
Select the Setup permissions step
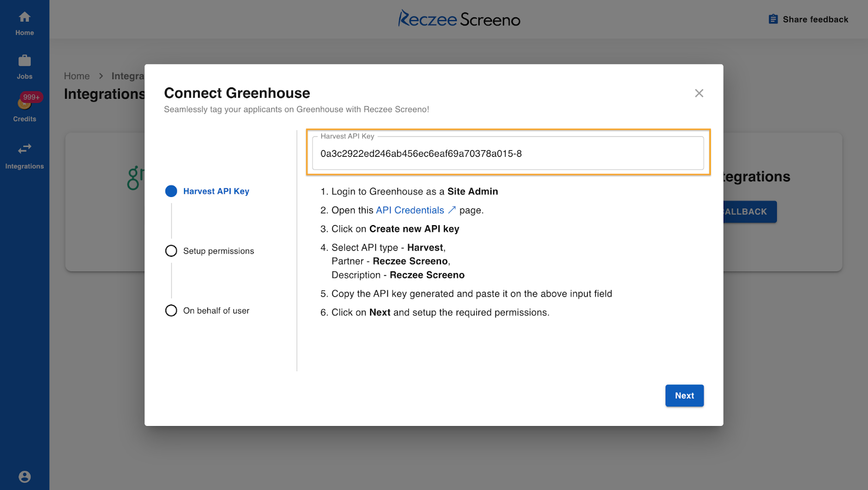tap(209, 251)
